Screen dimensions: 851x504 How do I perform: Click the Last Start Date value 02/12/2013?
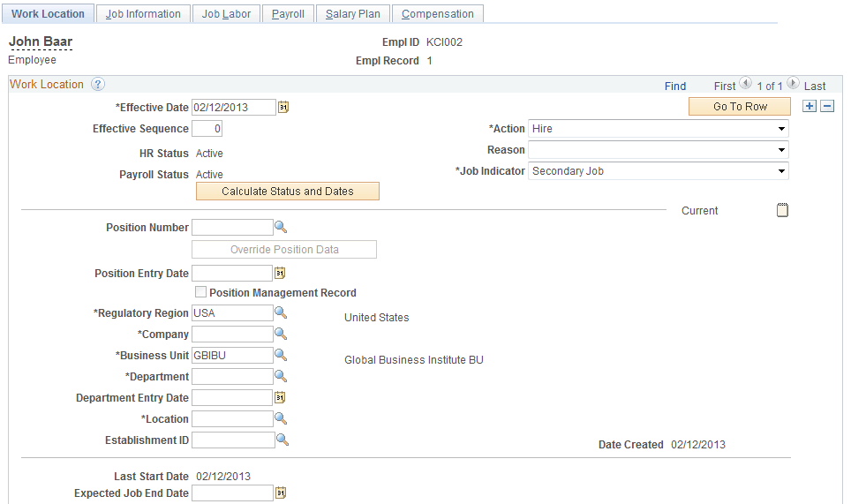pyautogui.click(x=223, y=477)
